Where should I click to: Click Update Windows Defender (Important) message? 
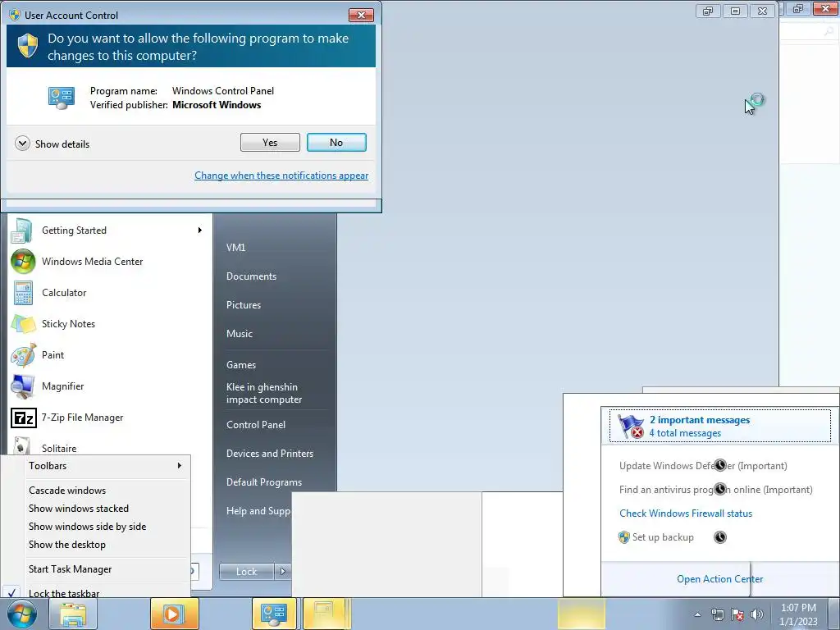(x=703, y=466)
